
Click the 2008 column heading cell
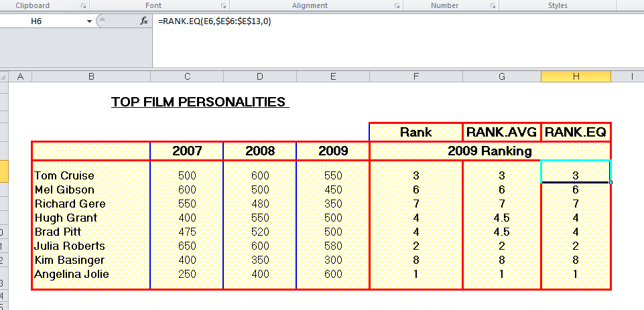coord(260,151)
